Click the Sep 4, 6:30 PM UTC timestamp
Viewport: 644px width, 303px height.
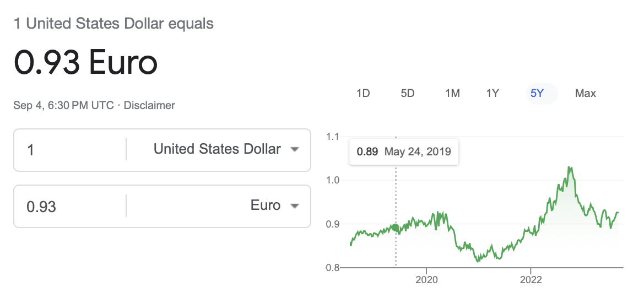pos(63,105)
